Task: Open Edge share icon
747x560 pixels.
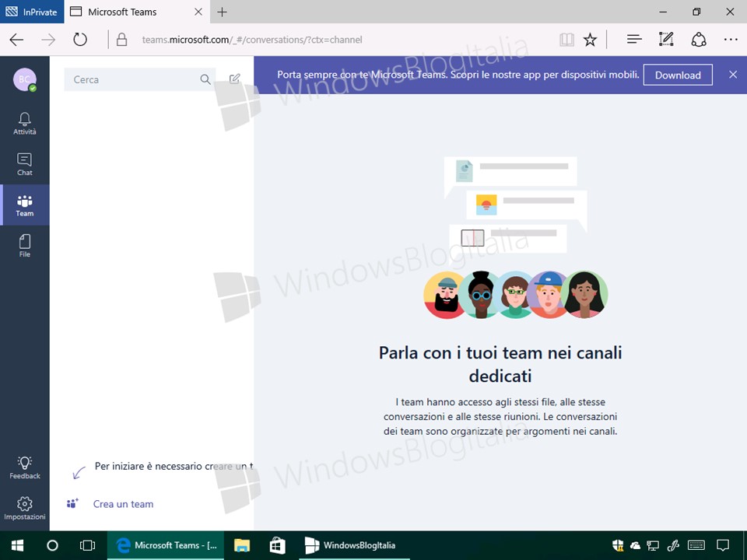Action: point(699,40)
